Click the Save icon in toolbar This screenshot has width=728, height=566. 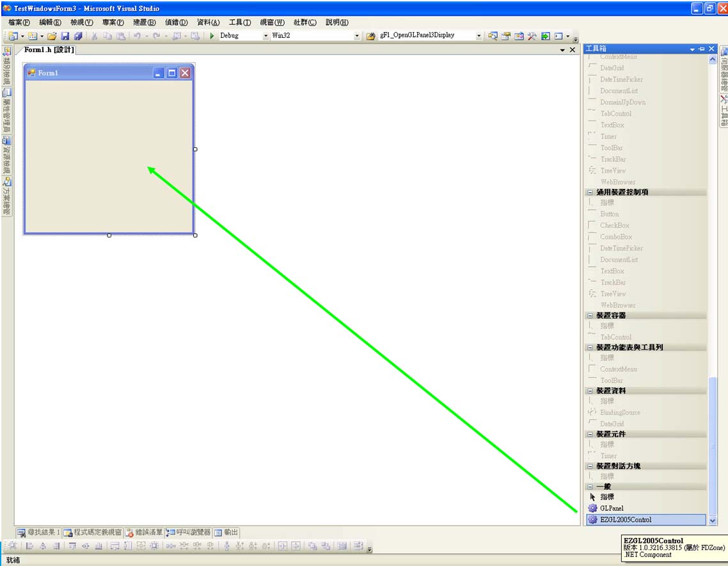65,36
